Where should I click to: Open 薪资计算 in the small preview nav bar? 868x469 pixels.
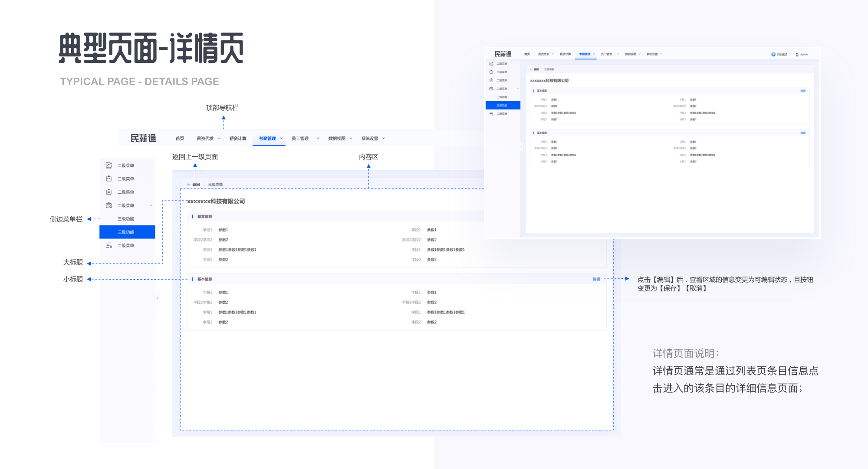coord(566,54)
